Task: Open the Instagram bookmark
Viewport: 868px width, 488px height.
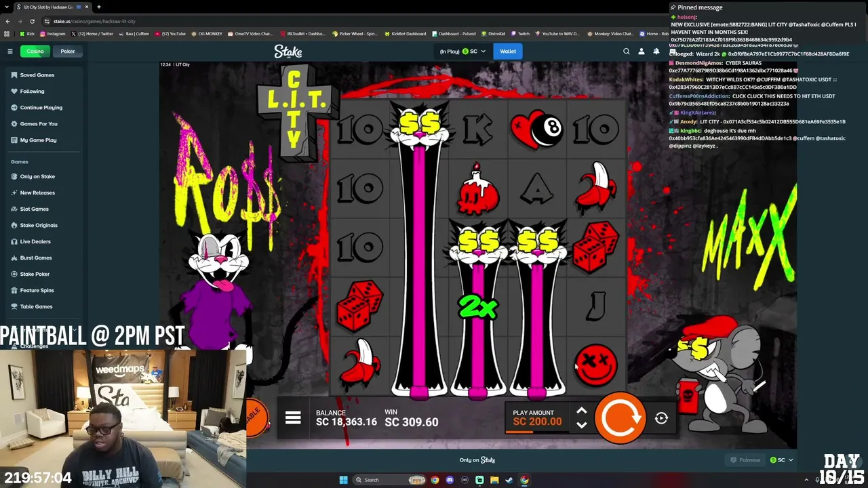Action: 53,34
